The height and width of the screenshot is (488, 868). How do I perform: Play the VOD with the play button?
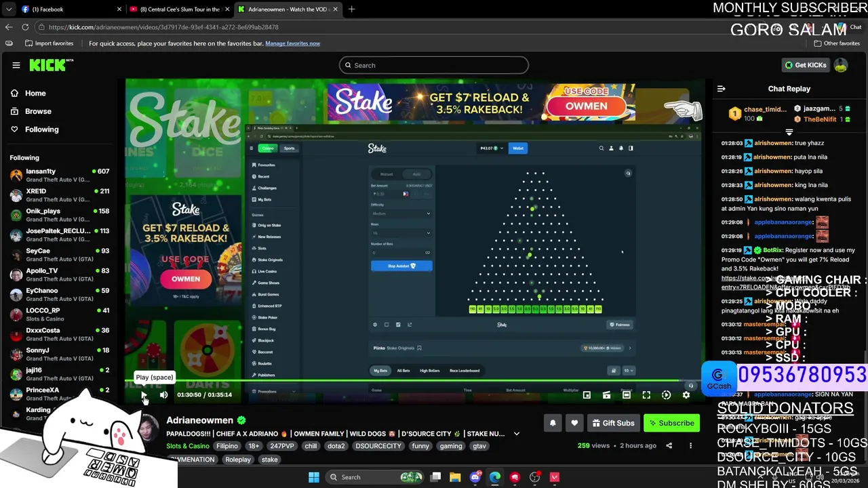click(x=144, y=394)
